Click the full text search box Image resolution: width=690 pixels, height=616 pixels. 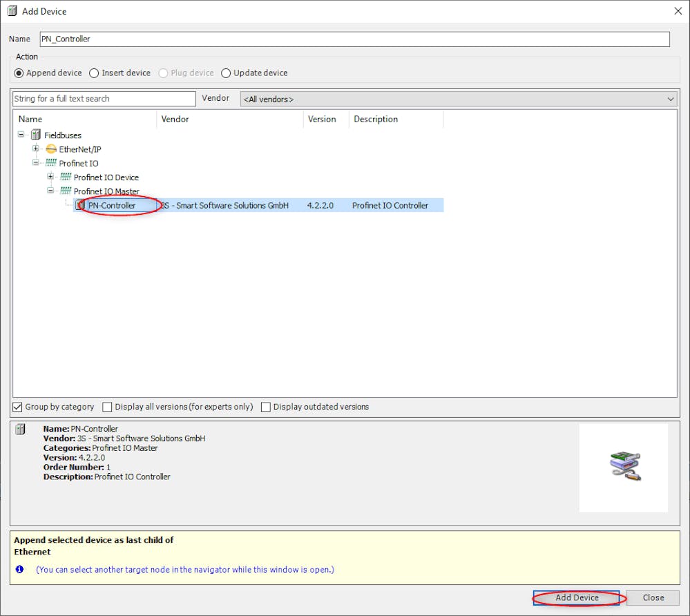pyautogui.click(x=104, y=99)
